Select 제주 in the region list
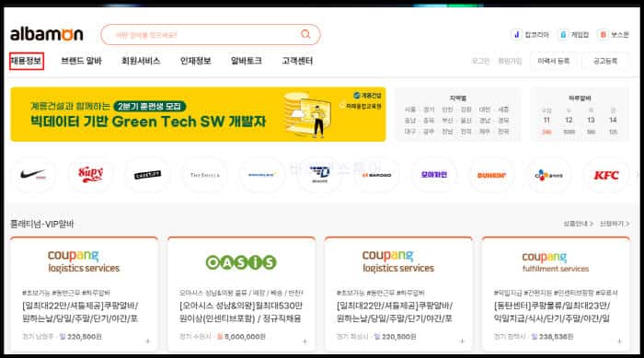This screenshot has height=358, width=644. (x=485, y=132)
